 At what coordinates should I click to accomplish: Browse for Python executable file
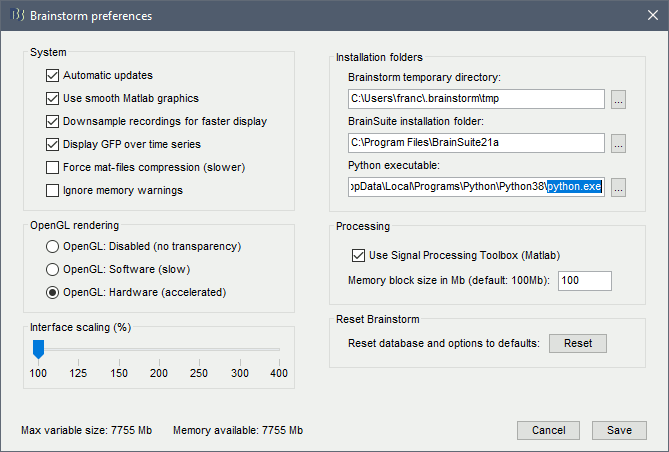tap(618, 187)
